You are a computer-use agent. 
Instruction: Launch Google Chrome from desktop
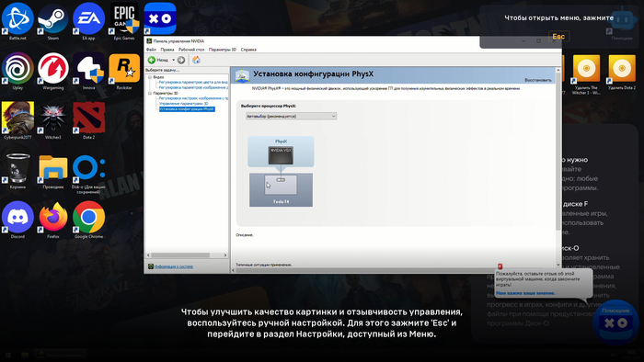point(88,220)
